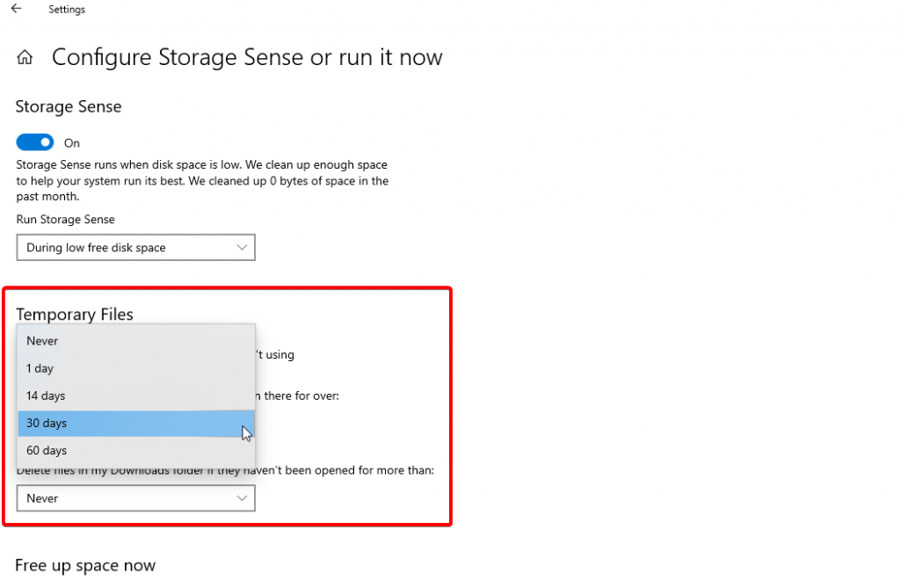900x588 pixels.
Task: Click the chevron on the Downloads dropdown
Action: point(243,498)
